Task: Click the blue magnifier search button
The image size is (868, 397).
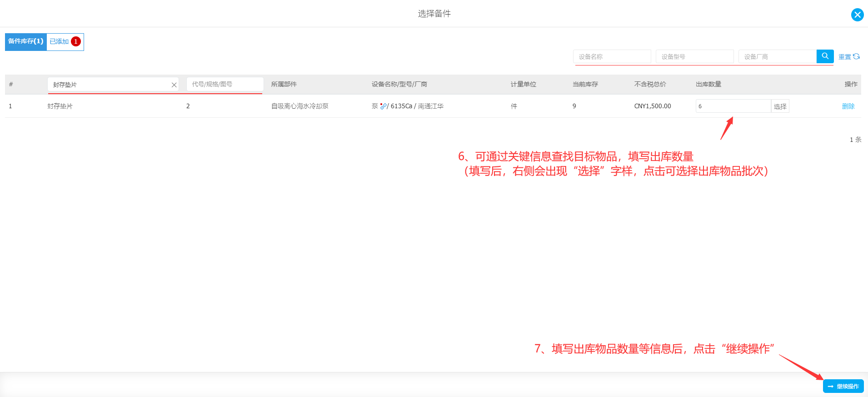Action: (825, 56)
